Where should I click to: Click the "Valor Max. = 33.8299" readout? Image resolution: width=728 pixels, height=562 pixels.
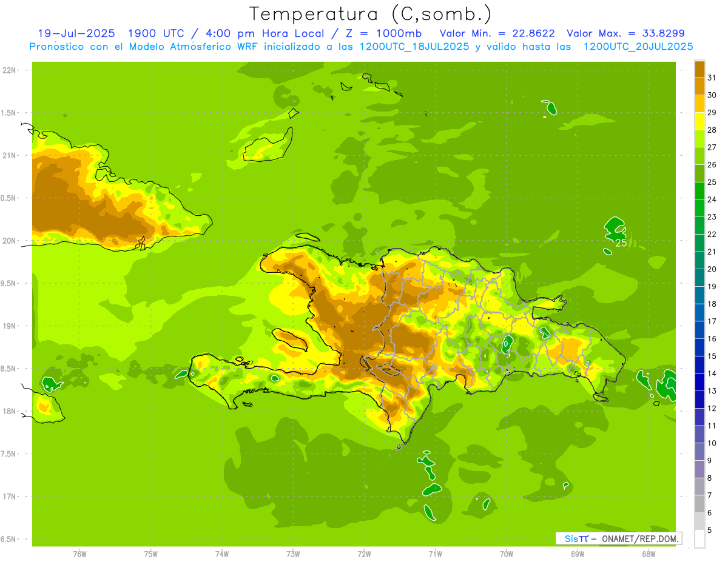point(625,33)
